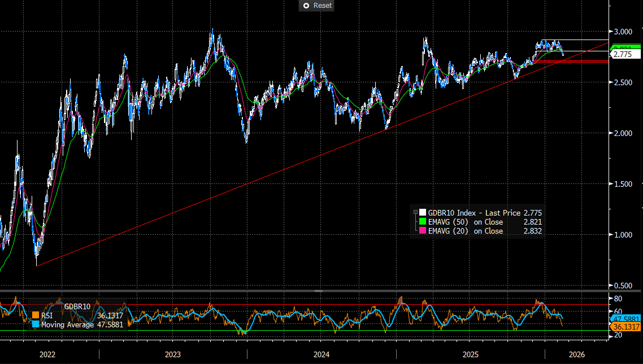Click the circle icon inside the Reset button
This screenshot has height=364, width=643.
pyautogui.click(x=306, y=6)
